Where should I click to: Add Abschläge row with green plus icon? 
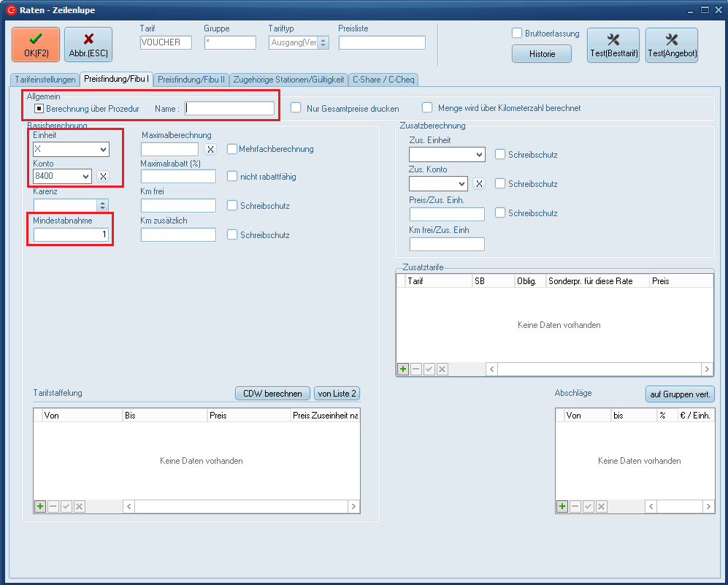(x=562, y=506)
